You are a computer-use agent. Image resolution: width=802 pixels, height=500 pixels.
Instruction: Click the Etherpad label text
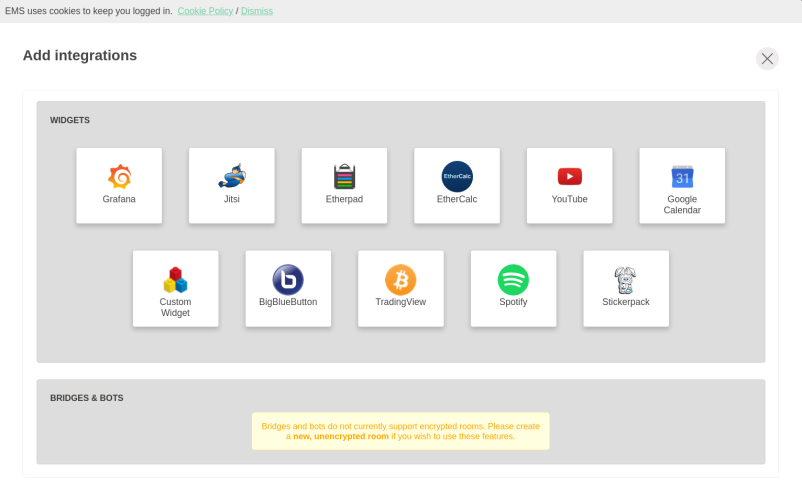[344, 199]
